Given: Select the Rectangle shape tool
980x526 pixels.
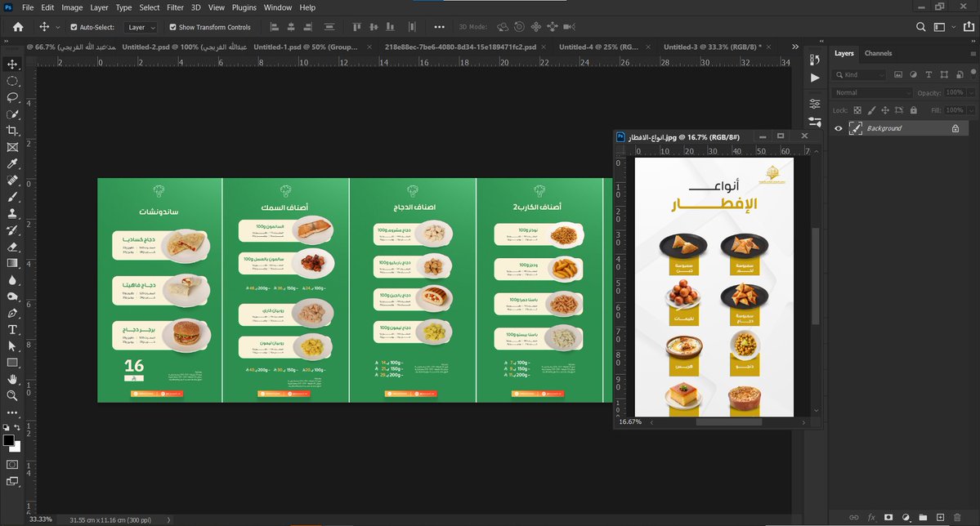Looking at the screenshot, I should (12, 363).
